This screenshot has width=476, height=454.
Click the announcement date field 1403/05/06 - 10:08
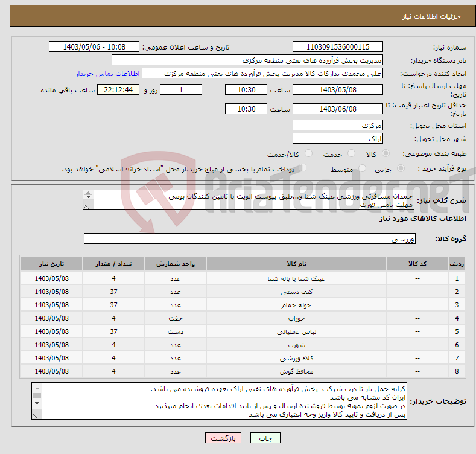point(94,47)
